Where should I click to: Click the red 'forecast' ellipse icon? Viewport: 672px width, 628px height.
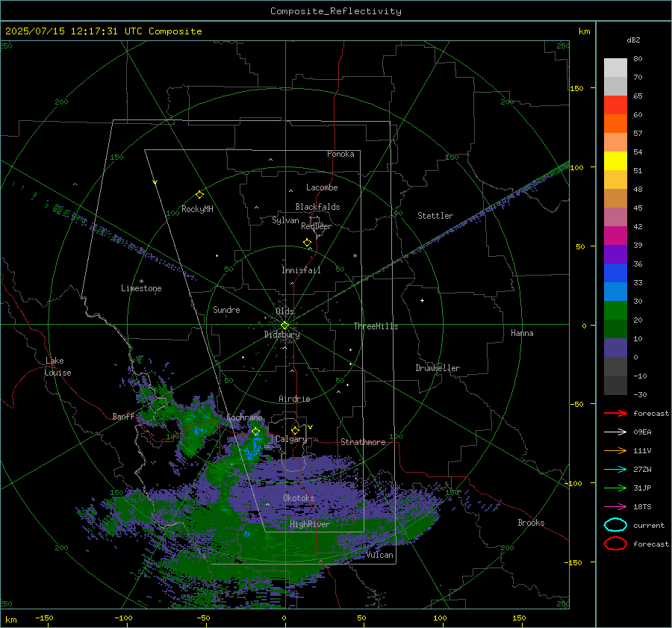615,544
